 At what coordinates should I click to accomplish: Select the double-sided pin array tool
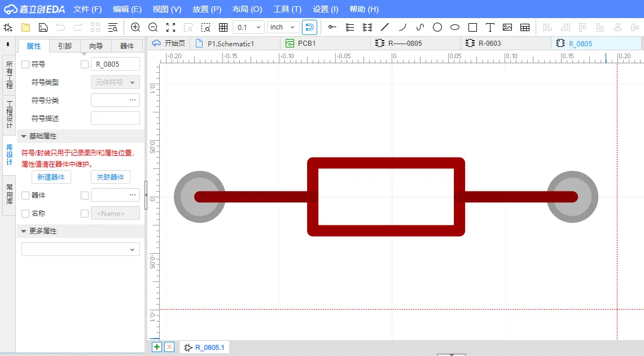pyautogui.click(x=367, y=28)
